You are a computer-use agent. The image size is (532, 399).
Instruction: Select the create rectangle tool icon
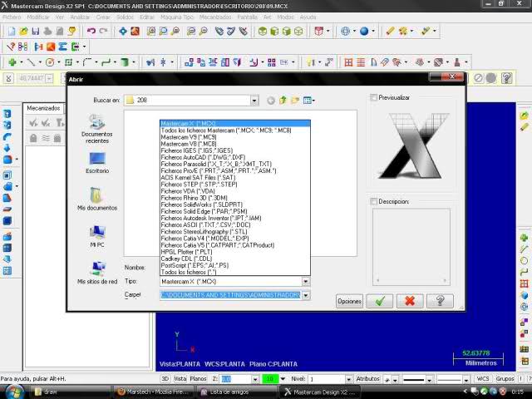[x=69, y=62]
